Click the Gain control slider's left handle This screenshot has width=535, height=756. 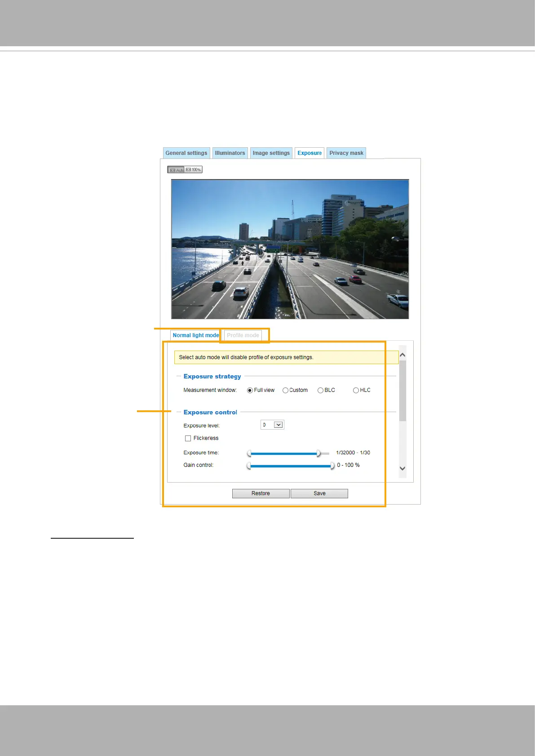tap(249, 466)
